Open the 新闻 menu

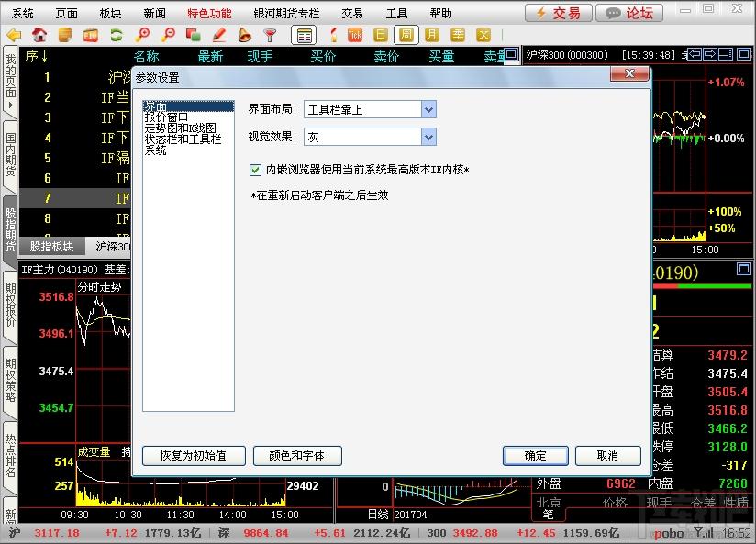click(154, 14)
